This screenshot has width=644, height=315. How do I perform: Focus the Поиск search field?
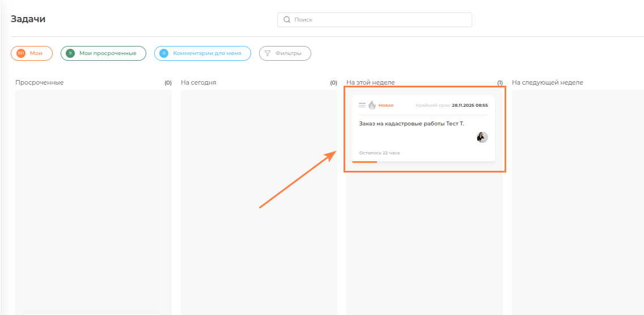click(x=380, y=20)
